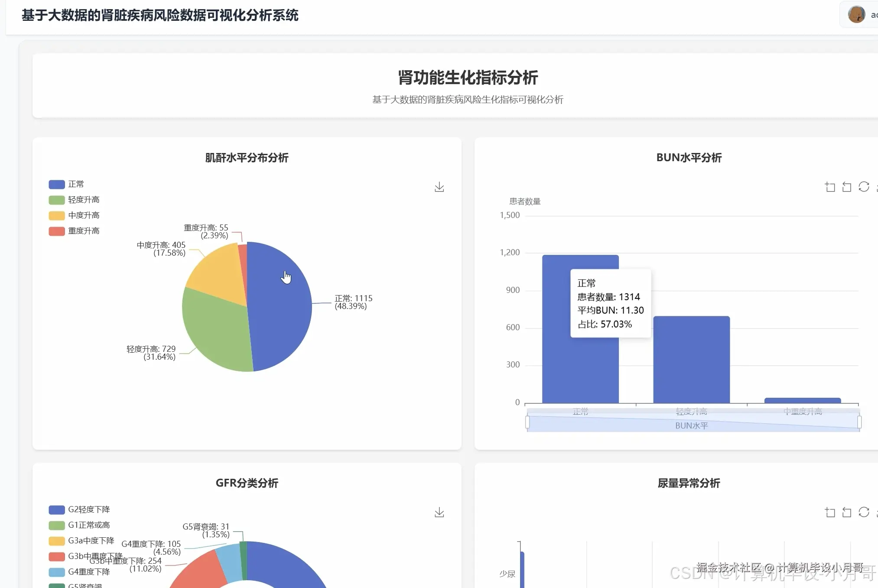Viewport: 878px width, 588px height.
Task: Toggle G3b中重度下降 legend entry swatch
Action: click(x=57, y=556)
